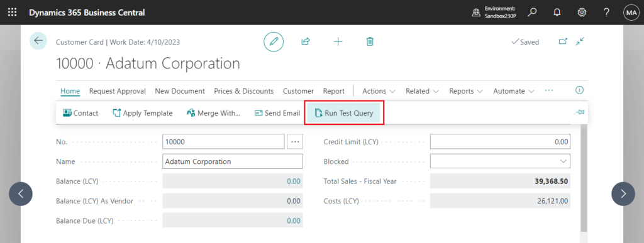The width and height of the screenshot is (644, 243).
Task: Expand the Actions dropdown
Action: pyautogui.click(x=379, y=91)
